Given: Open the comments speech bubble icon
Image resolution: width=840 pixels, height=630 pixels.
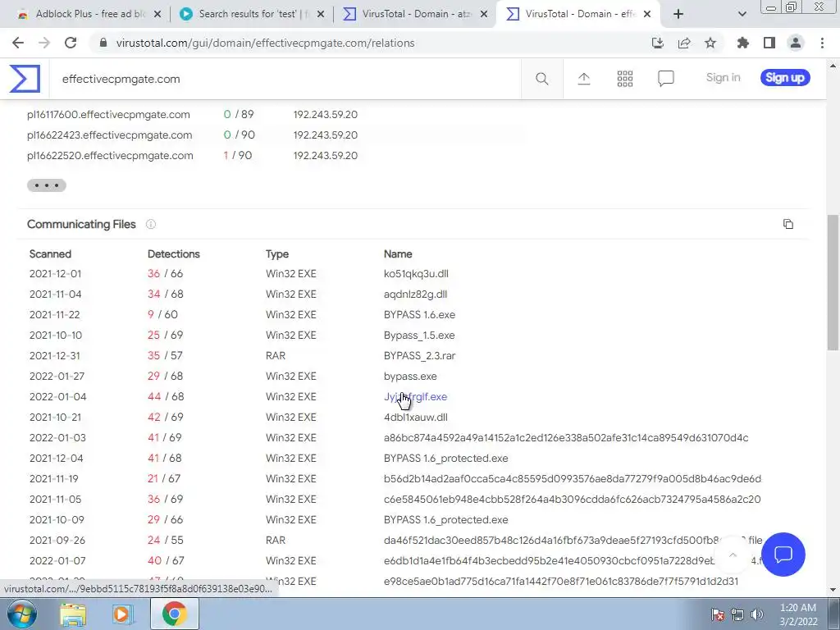Looking at the screenshot, I should 666,79.
